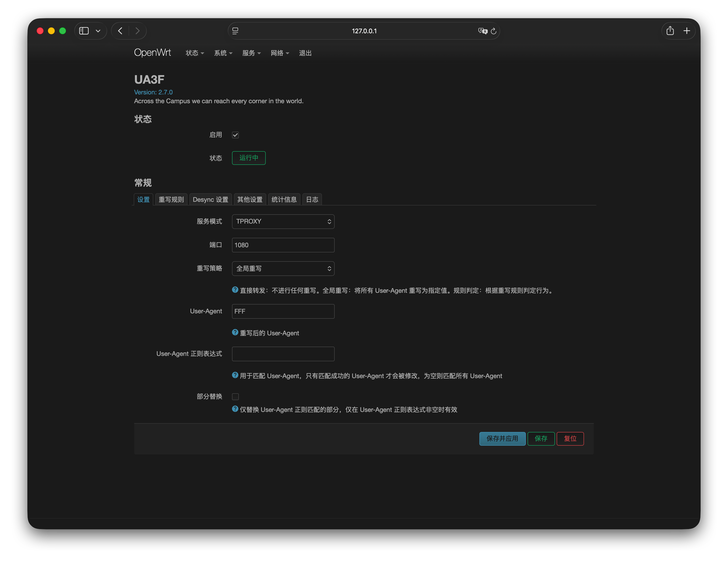Click the Safari sidebar toggle icon
728x566 pixels.
[84, 31]
